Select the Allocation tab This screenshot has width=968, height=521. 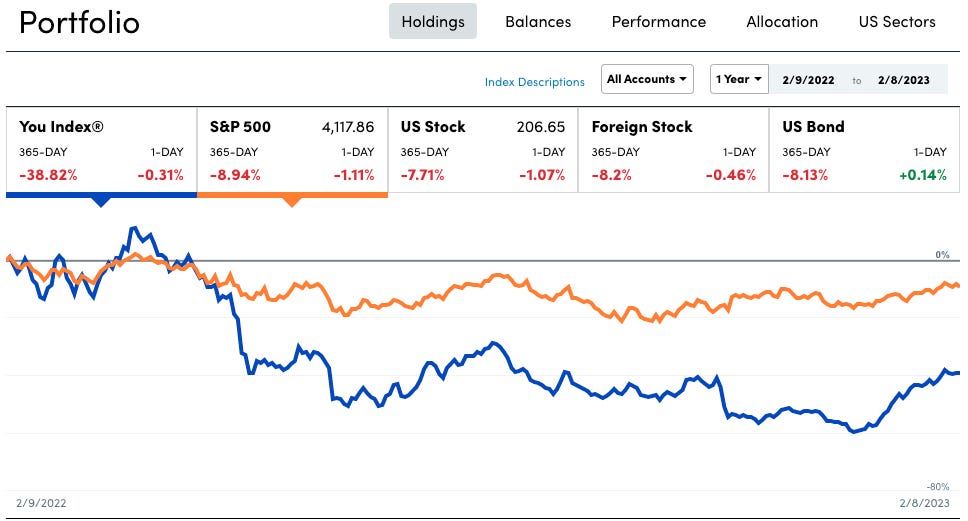click(782, 21)
